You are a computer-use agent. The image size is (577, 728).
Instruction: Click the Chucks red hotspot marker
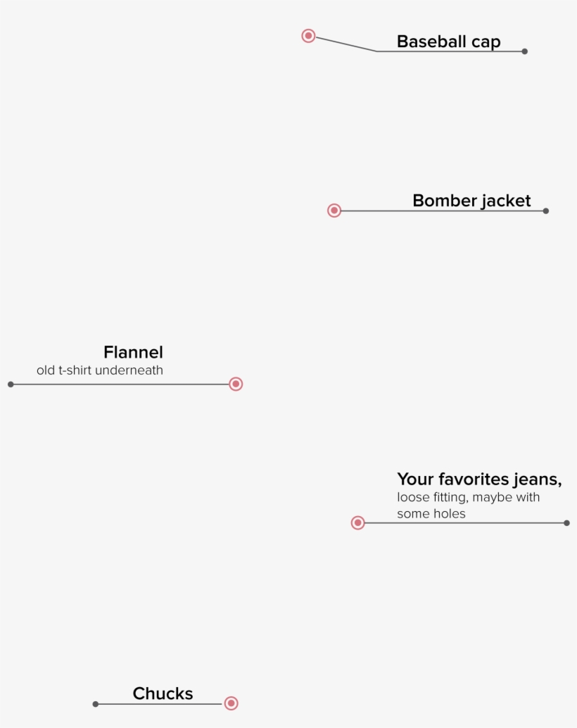pos(231,703)
